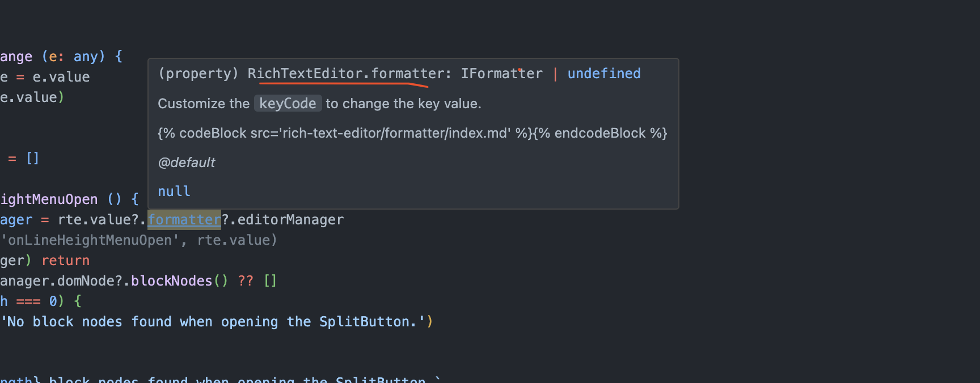980x383 pixels.
Task: Click the === 0 comparison
Action: [x=37, y=301]
